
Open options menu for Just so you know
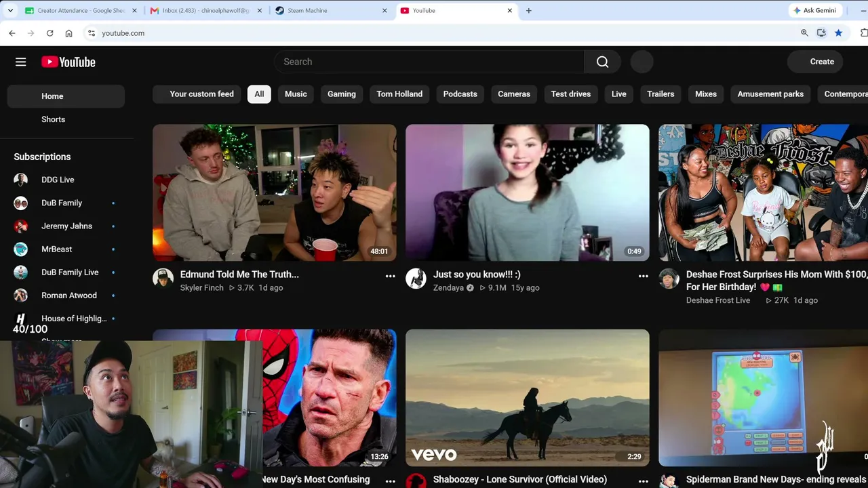(x=643, y=276)
